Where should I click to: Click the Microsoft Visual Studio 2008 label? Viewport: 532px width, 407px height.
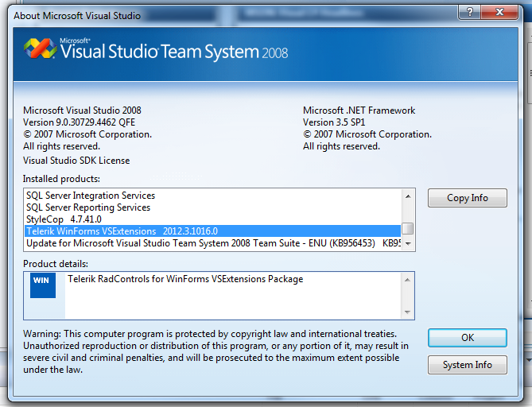point(82,110)
